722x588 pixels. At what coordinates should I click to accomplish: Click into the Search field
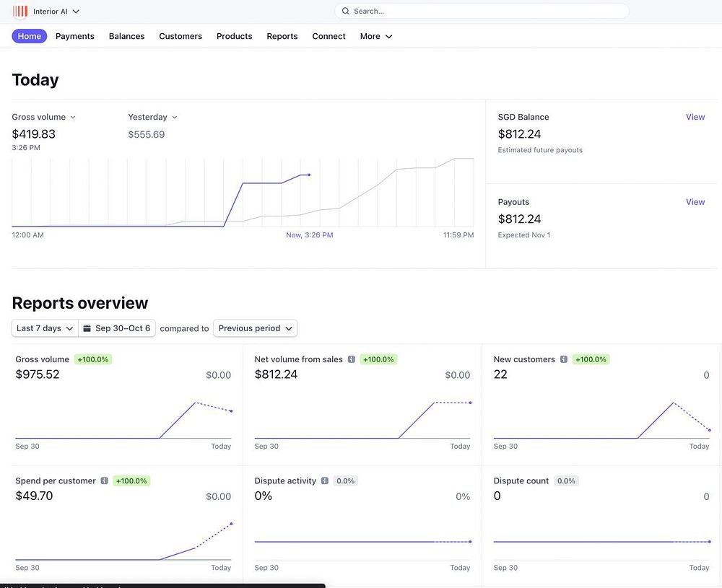click(x=482, y=11)
